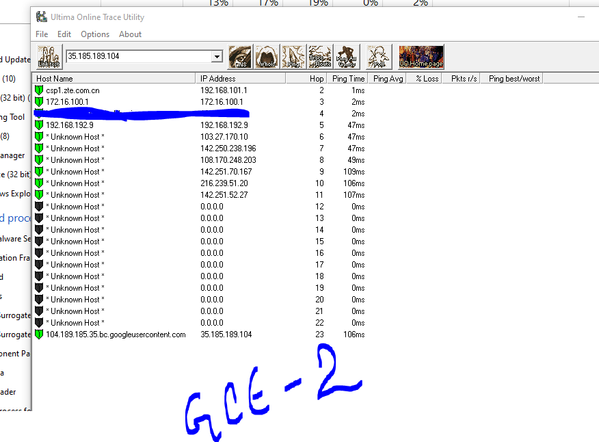
Task: Click the Ping toolbar button
Action: (293, 57)
